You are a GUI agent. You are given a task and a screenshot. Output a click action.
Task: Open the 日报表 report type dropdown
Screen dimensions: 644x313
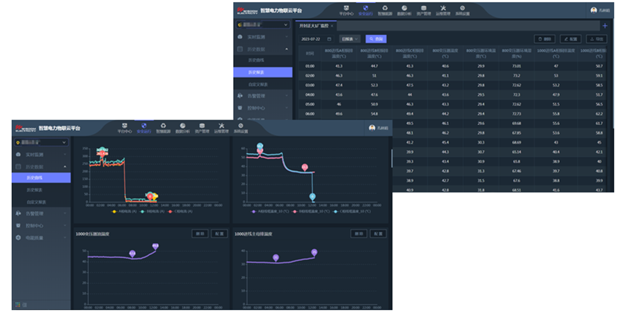click(x=348, y=38)
